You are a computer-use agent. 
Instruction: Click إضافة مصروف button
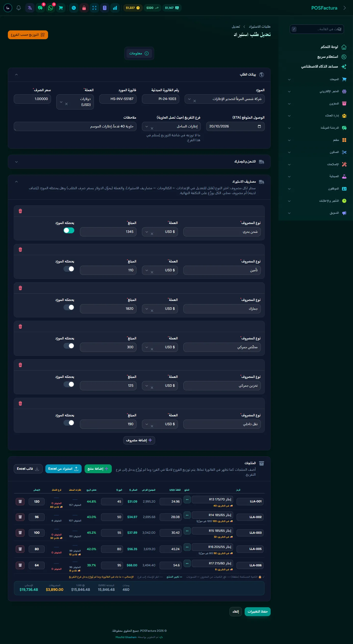click(x=139, y=440)
